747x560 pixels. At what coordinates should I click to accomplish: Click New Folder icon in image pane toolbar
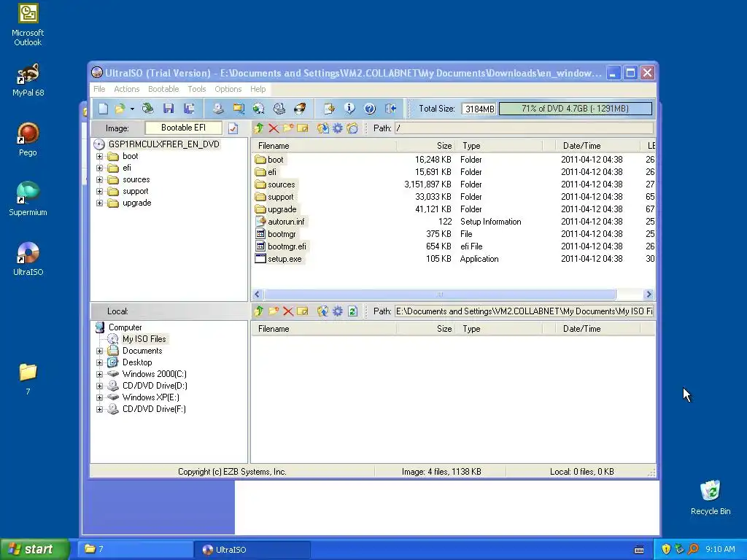(288, 128)
